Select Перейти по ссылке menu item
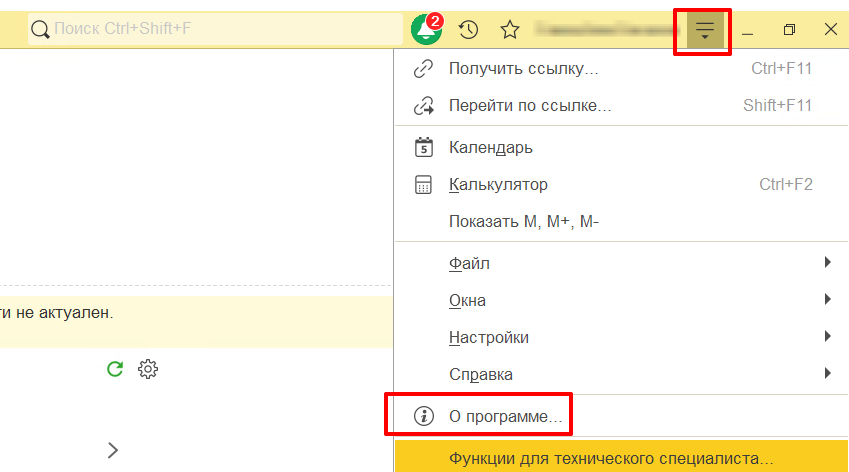The image size is (849, 472). [621, 106]
